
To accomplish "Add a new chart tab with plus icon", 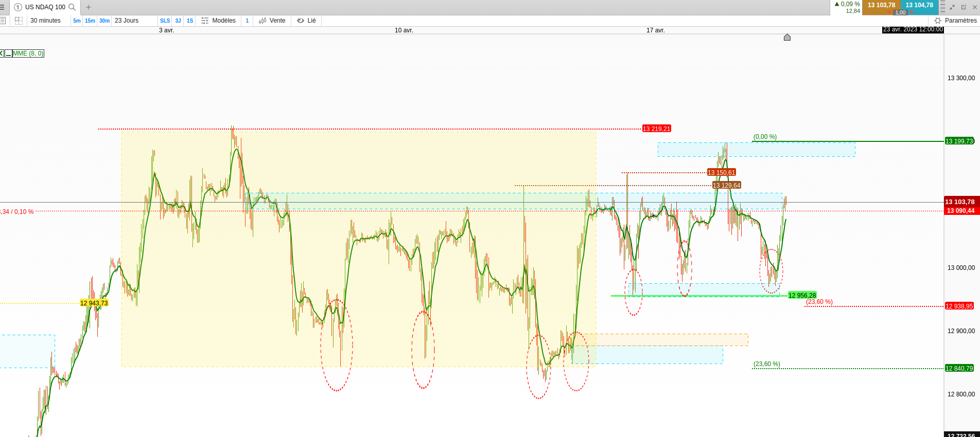I will point(89,7).
